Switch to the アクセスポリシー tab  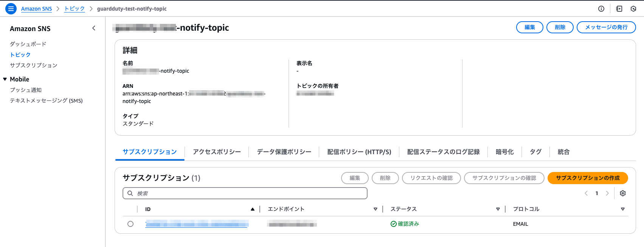217,152
